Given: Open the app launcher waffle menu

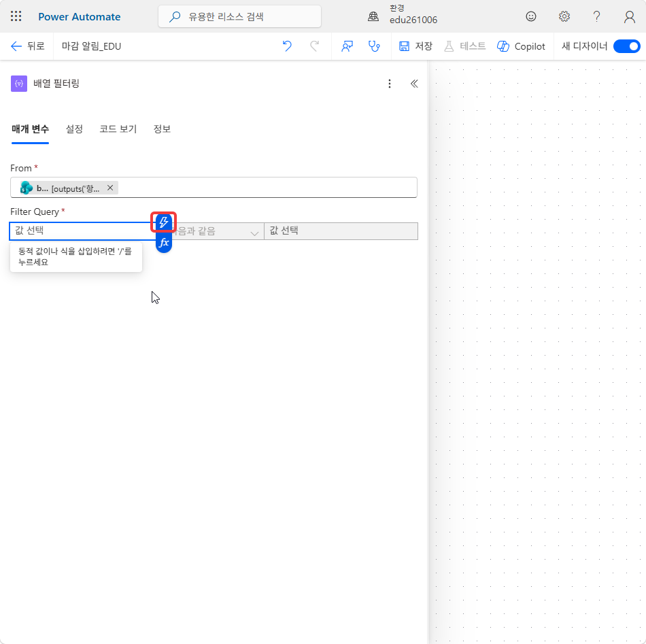Looking at the screenshot, I should [16, 16].
